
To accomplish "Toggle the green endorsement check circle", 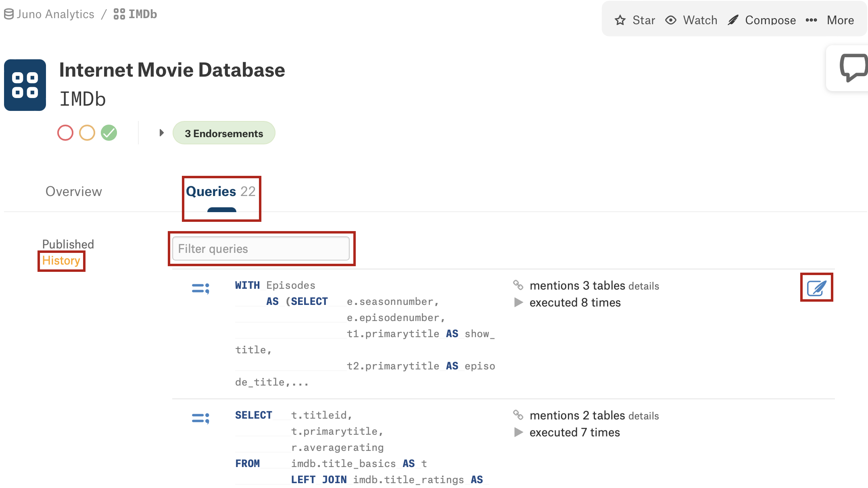I will pyautogui.click(x=109, y=133).
